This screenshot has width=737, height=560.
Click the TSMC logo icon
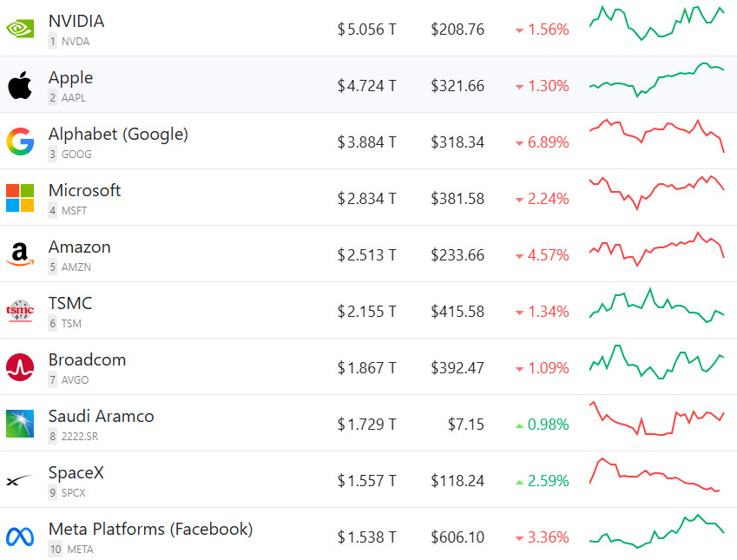point(20,310)
